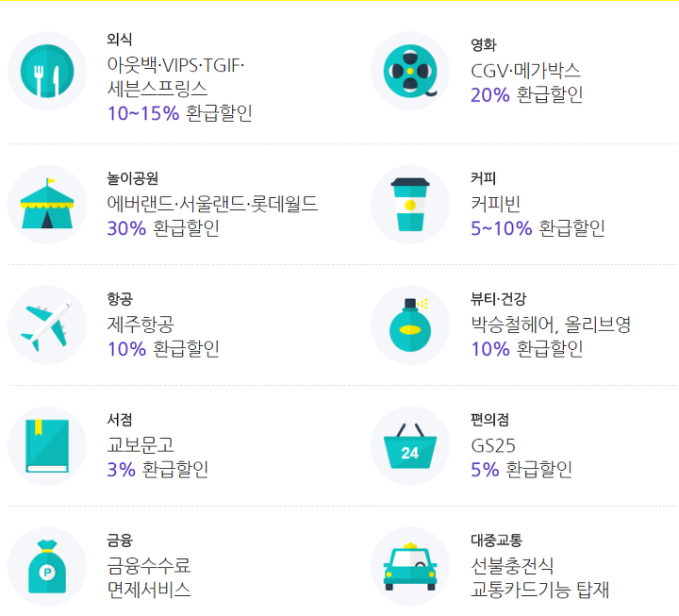Select the circus tent amusement park icon
Screen dimensions: 679x616
[x=47, y=205]
